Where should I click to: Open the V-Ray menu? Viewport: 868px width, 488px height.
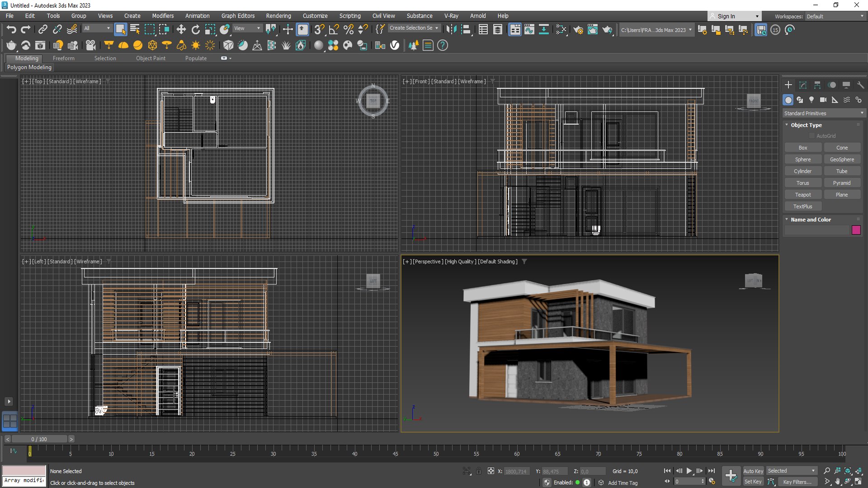pos(451,16)
